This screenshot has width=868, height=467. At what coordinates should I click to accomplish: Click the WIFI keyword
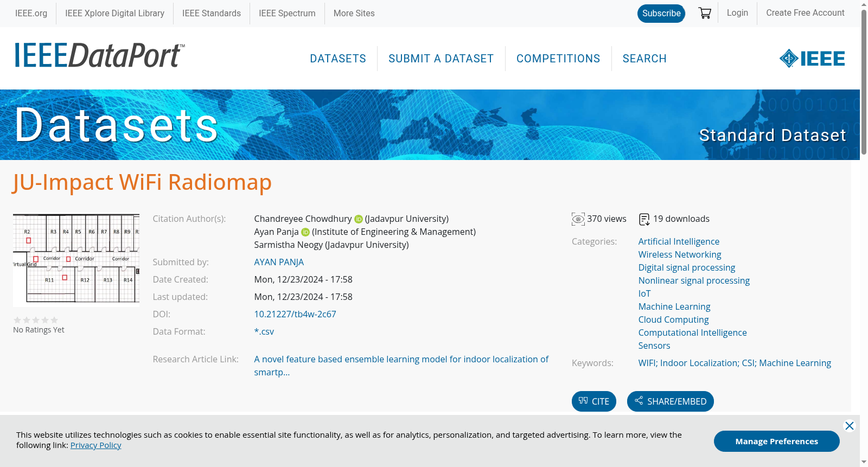647,363
